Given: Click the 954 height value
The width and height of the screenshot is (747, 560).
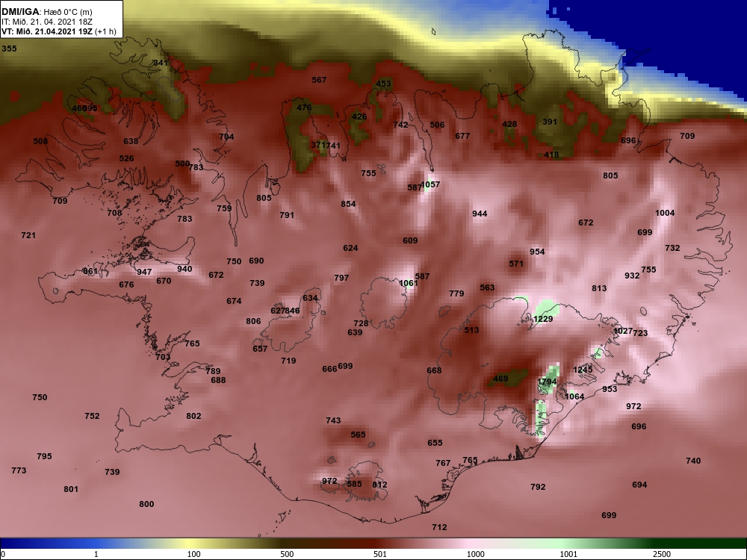Looking at the screenshot, I should tap(537, 252).
